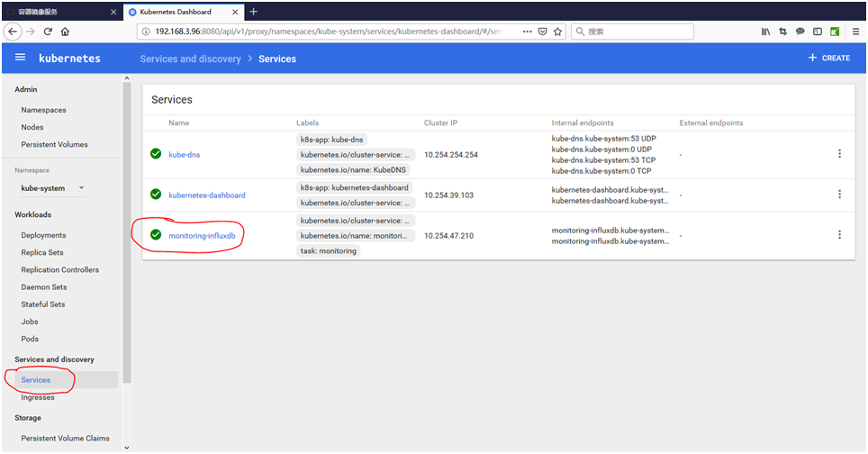868x454 pixels.
Task: Click the kubernetes-dashboard green status icon
Action: [156, 194]
